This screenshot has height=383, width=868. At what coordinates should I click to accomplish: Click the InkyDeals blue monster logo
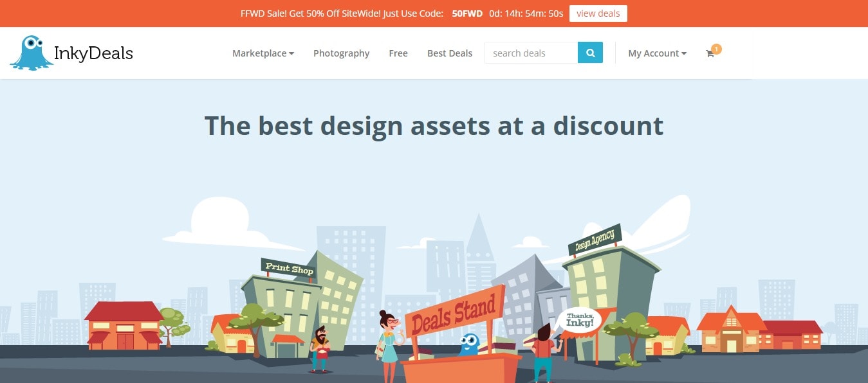tap(32, 53)
